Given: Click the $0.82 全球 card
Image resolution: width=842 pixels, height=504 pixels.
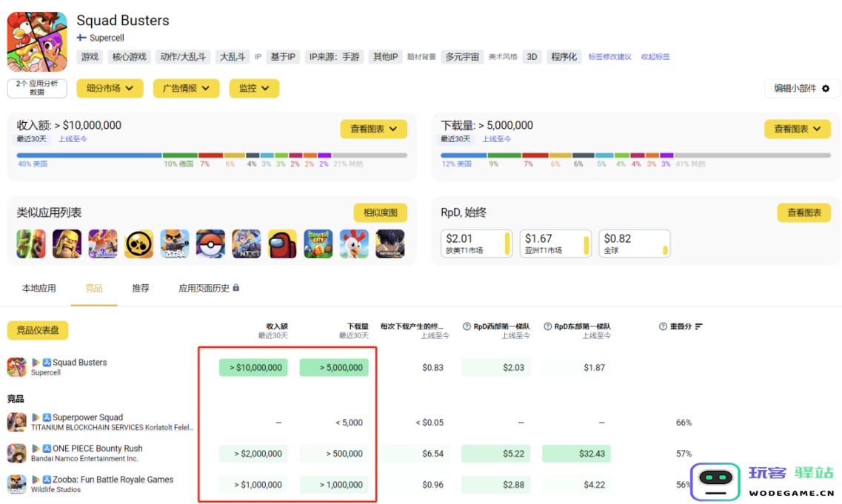Looking at the screenshot, I should pos(634,243).
